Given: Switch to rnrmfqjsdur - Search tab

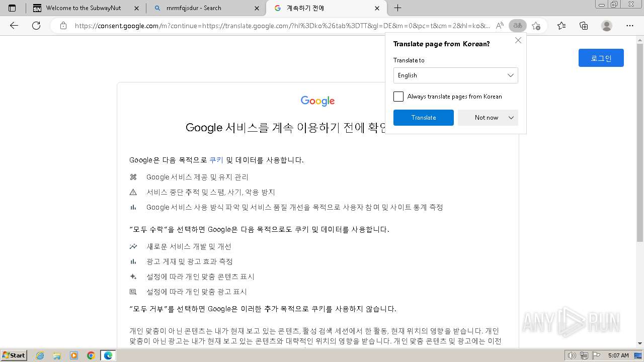Looking at the screenshot, I should (x=205, y=8).
